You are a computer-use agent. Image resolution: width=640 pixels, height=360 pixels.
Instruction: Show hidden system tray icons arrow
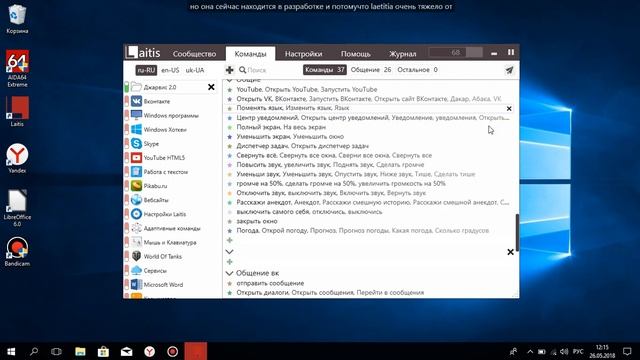pyautogui.click(x=530, y=351)
